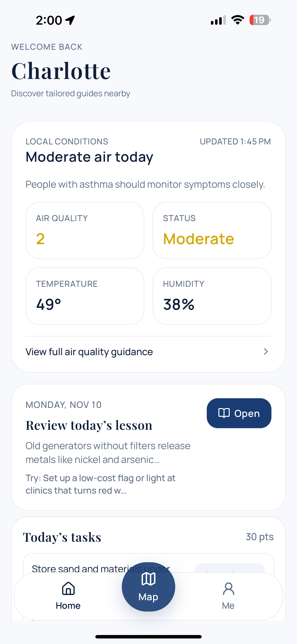This screenshot has width=297, height=644.
Task: Tap the Today's tasks heading
Action: tap(62, 537)
